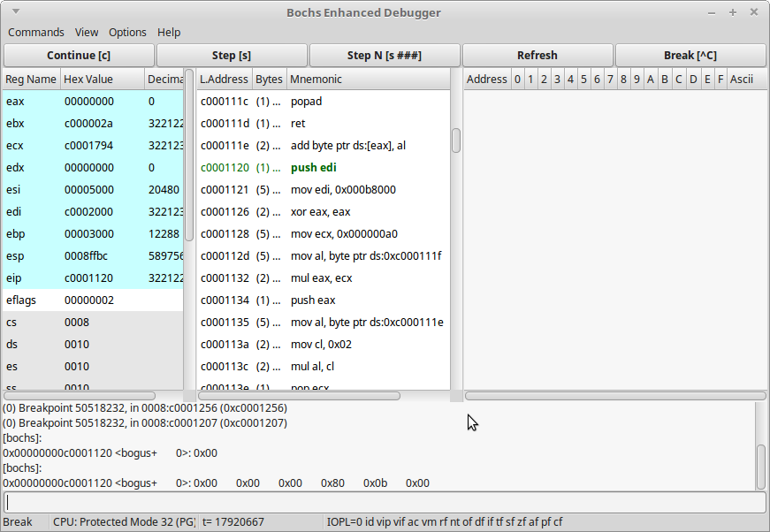
Task: Click the Hex Value column header
Action: 103,80
